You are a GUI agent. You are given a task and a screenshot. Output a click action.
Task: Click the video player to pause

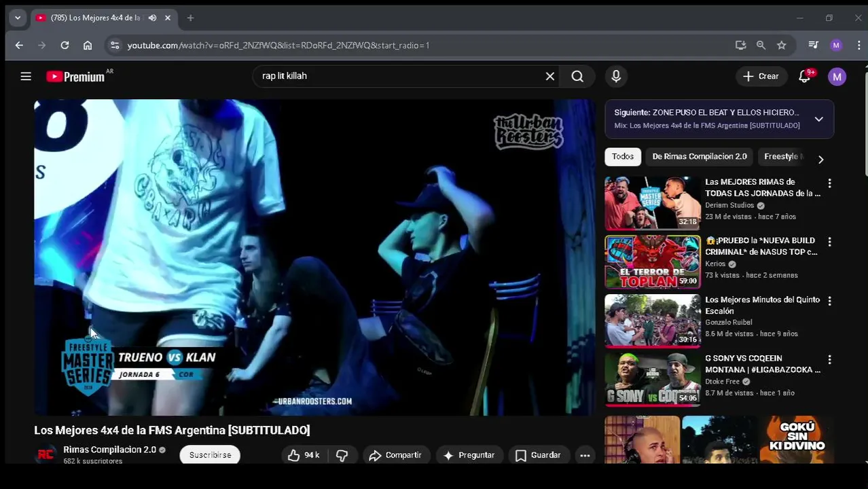click(x=315, y=257)
